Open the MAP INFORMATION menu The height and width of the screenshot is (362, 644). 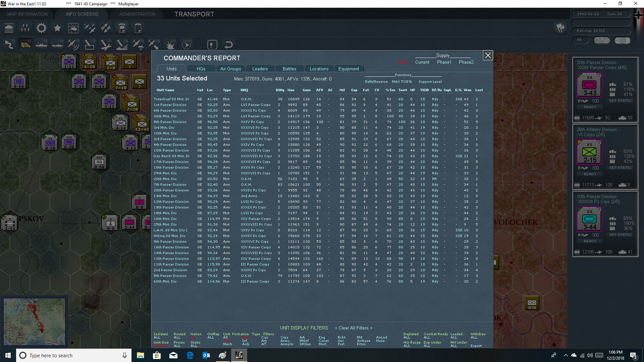click(x=27, y=14)
